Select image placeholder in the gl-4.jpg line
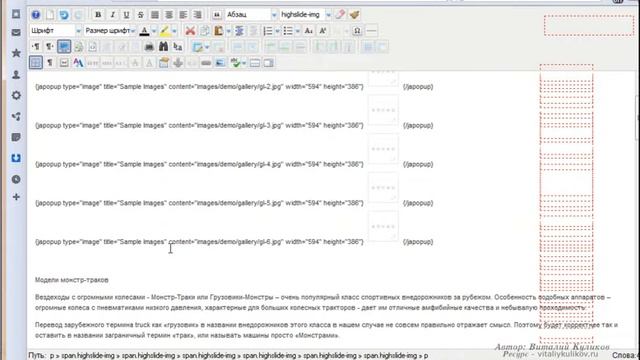The image size is (640, 360). [x=383, y=149]
